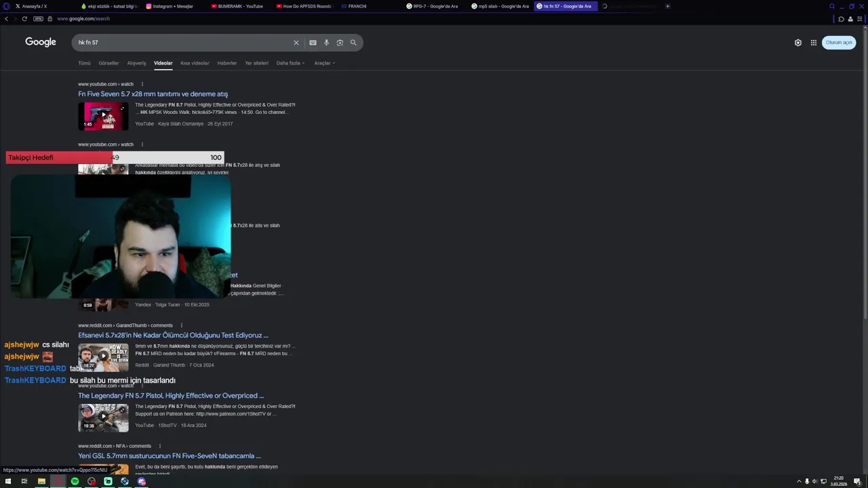
Task: Switch to the Yer siteleri tab
Action: tap(256, 63)
